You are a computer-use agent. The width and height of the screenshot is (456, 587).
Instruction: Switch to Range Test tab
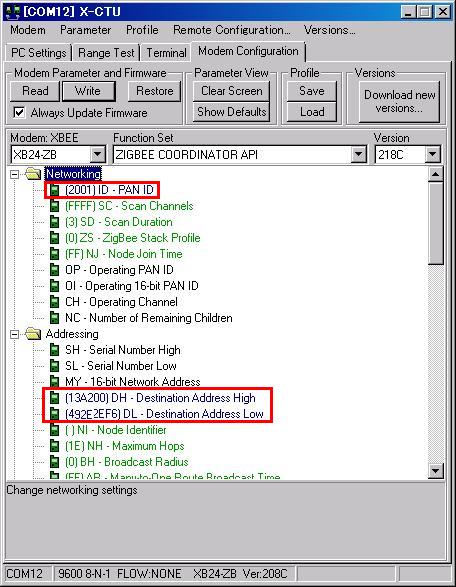[x=106, y=53]
